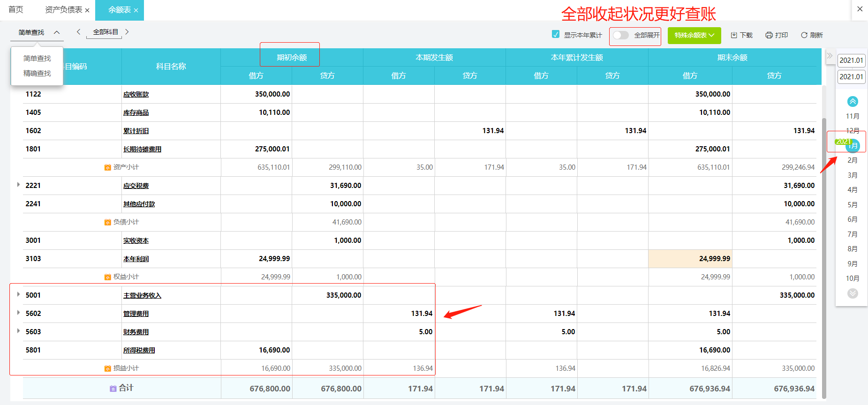Expand the 5001 主营业务收入 row
The height and width of the screenshot is (405, 868).
pos(18,294)
